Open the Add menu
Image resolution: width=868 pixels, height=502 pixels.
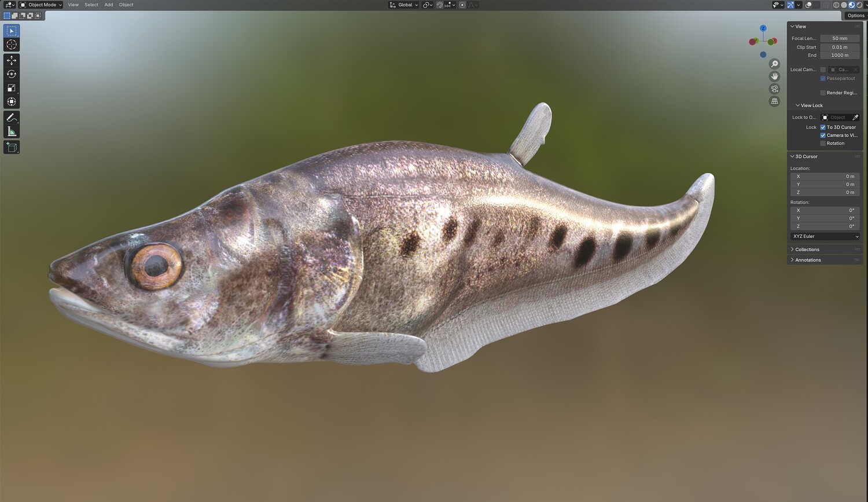pos(109,5)
